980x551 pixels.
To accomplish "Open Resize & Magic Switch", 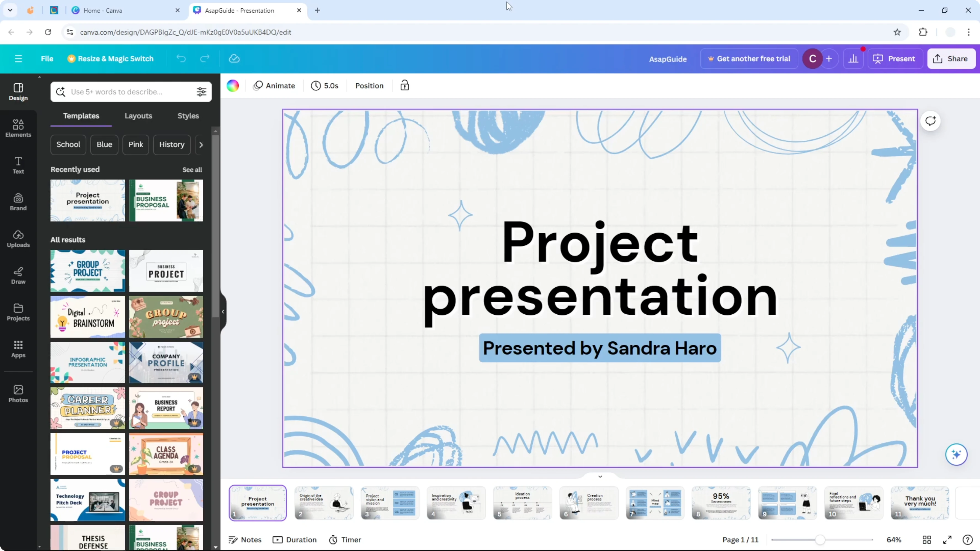I will 111,58.
